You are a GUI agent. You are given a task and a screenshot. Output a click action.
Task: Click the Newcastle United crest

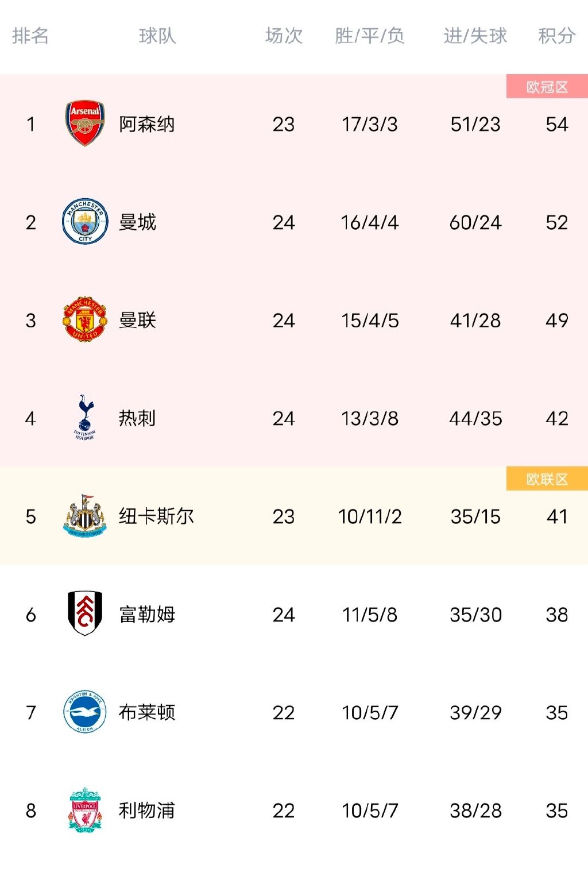[85, 516]
